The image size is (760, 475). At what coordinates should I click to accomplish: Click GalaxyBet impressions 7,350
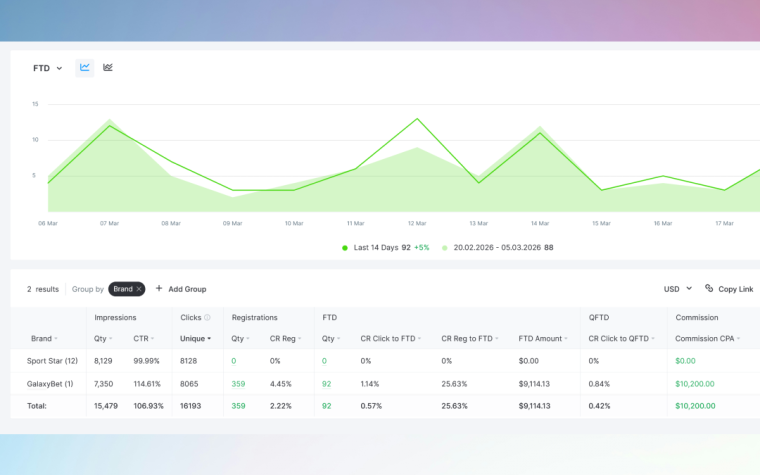click(x=103, y=384)
